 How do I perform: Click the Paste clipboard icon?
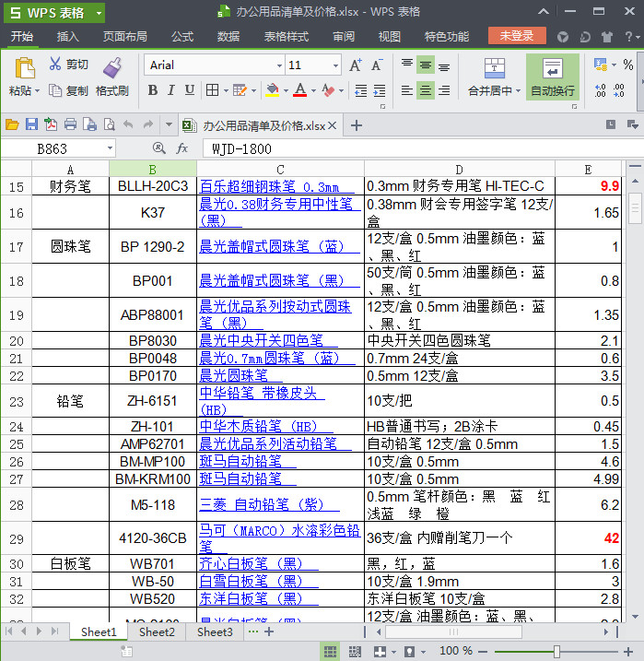tap(25, 68)
